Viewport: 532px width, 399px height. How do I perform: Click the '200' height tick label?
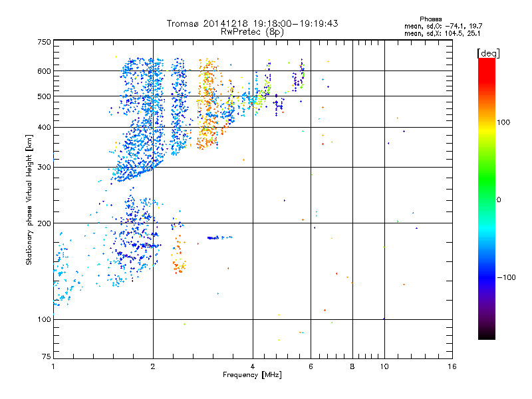pyautogui.click(x=44, y=223)
